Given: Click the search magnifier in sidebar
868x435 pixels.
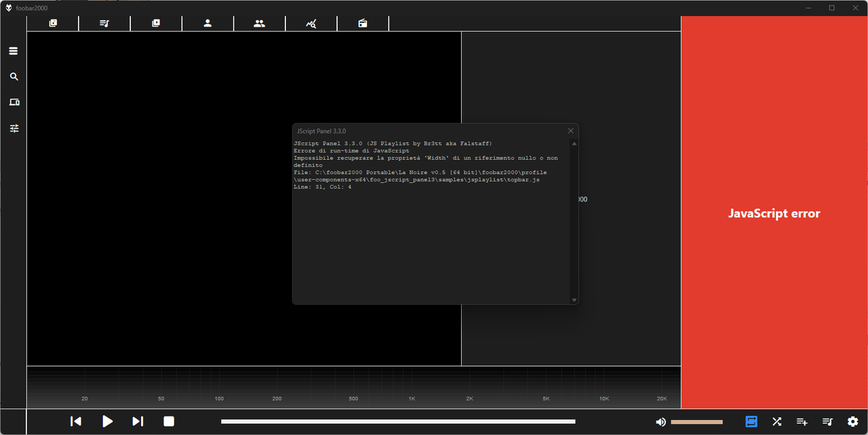Looking at the screenshot, I should 14,77.
